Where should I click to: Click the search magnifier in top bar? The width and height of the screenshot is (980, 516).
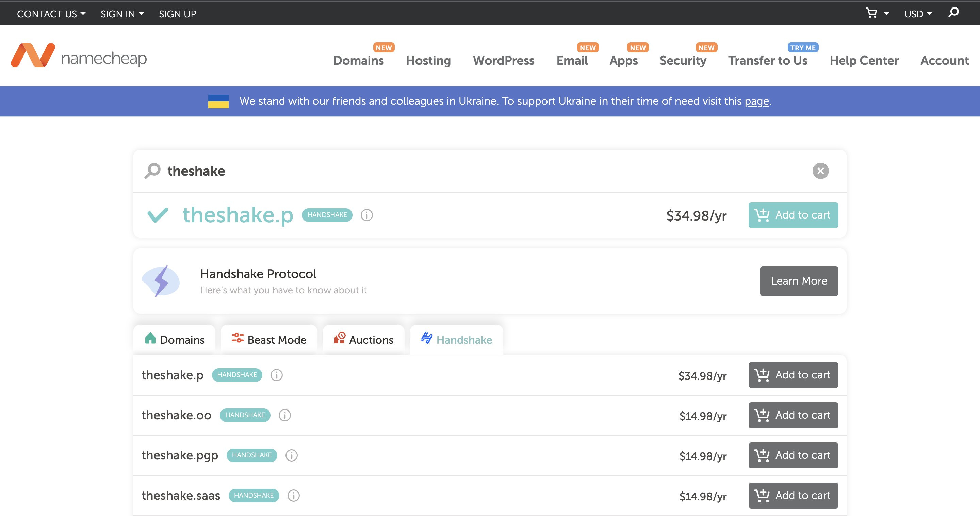(x=953, y=13)
